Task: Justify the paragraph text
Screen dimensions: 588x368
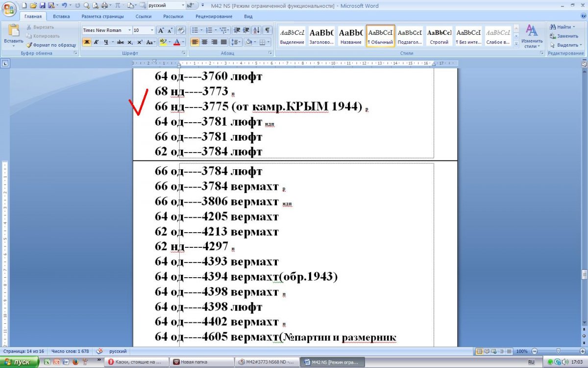Action: click(223, 42)
